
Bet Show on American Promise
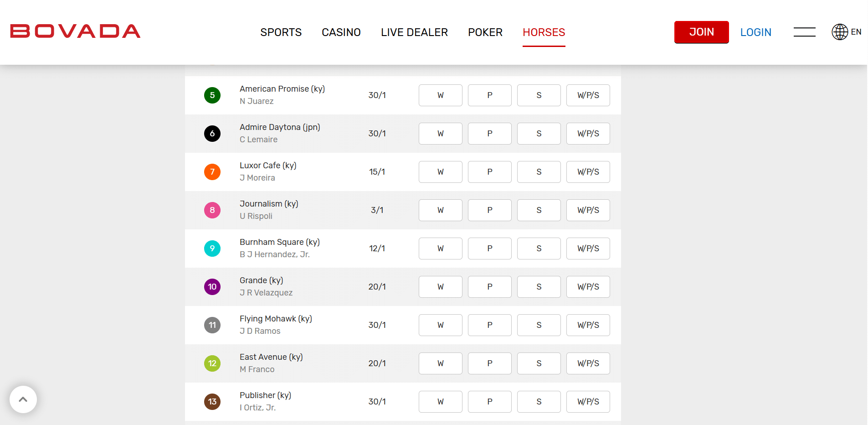[539, 95]
